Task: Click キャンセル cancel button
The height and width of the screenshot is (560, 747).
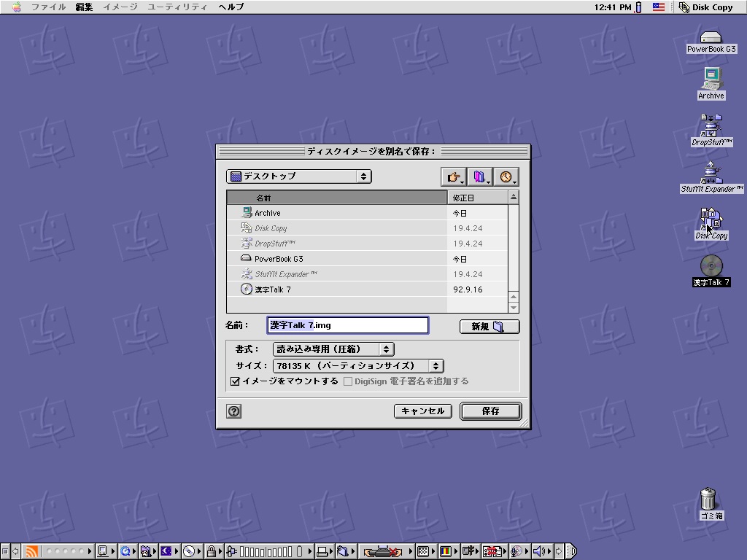Action: tap(423, 411)
